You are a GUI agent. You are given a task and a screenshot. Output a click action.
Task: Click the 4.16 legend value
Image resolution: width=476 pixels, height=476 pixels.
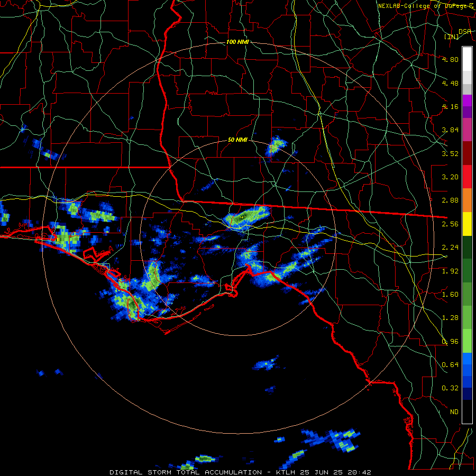(x=450, y=106)
